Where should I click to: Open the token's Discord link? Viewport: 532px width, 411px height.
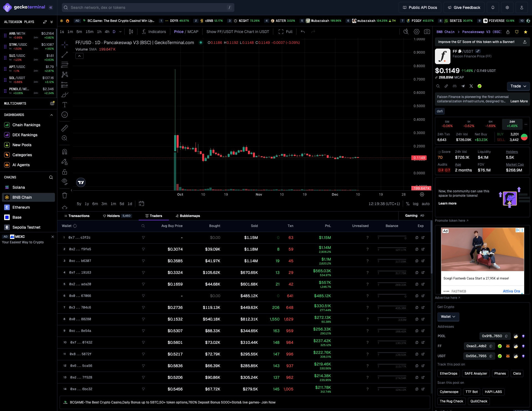pyautogui.click(x=455, y=86)
